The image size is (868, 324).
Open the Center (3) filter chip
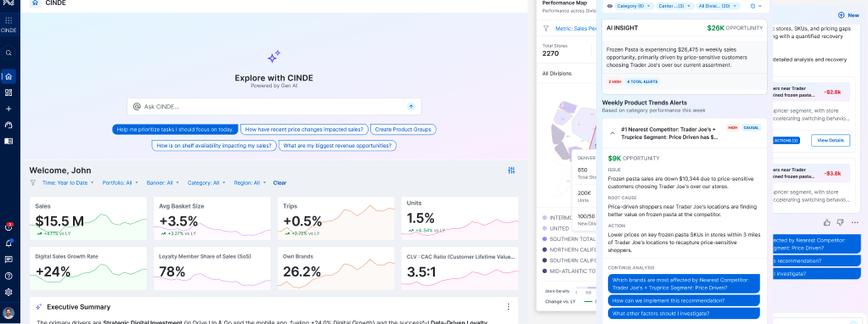pyautogui.click(x=675, y=6)
